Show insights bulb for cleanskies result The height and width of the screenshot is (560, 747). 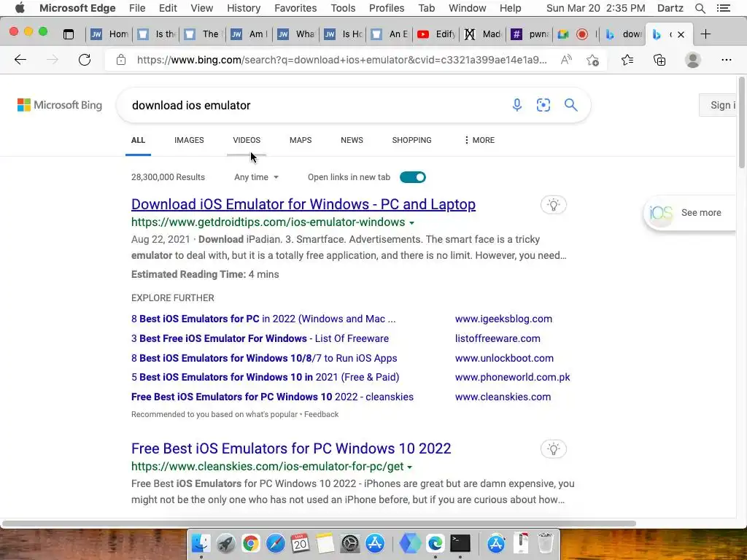tap(553, 449)
